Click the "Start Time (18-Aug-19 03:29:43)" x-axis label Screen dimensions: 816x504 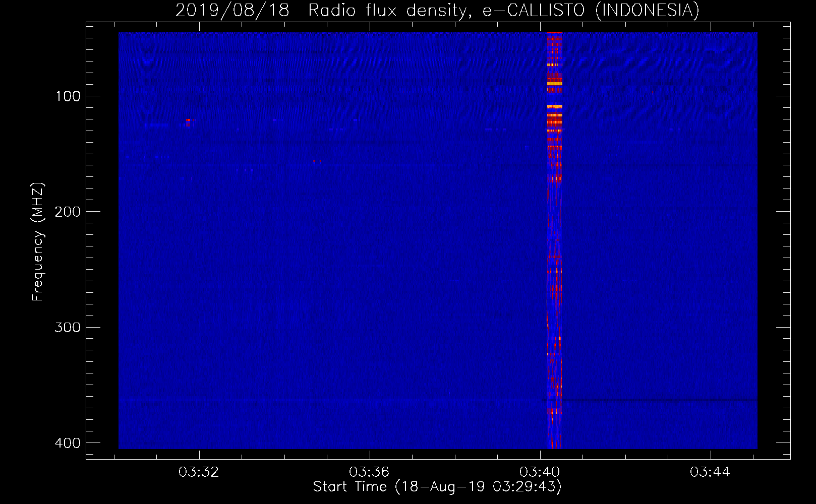437,487
